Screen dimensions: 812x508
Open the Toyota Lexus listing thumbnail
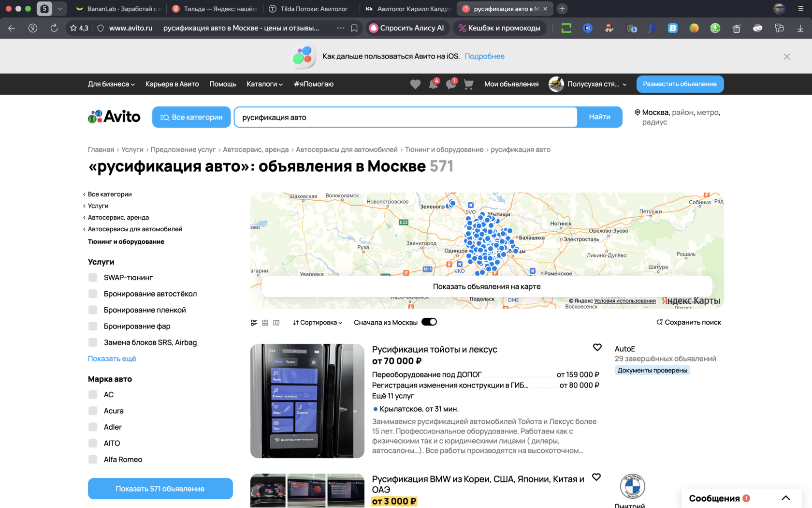307,401
